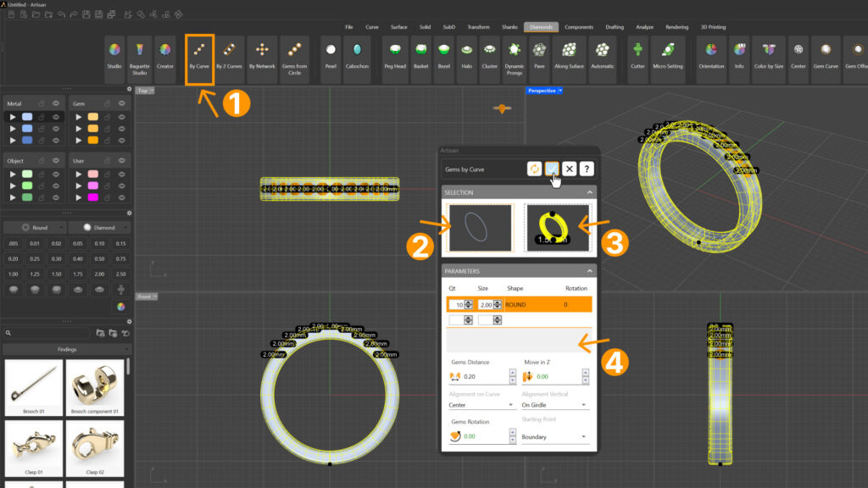Open the Starting Point Boundary dropdown
Viewport: 868px width, 488px height.
coord(554,437)
